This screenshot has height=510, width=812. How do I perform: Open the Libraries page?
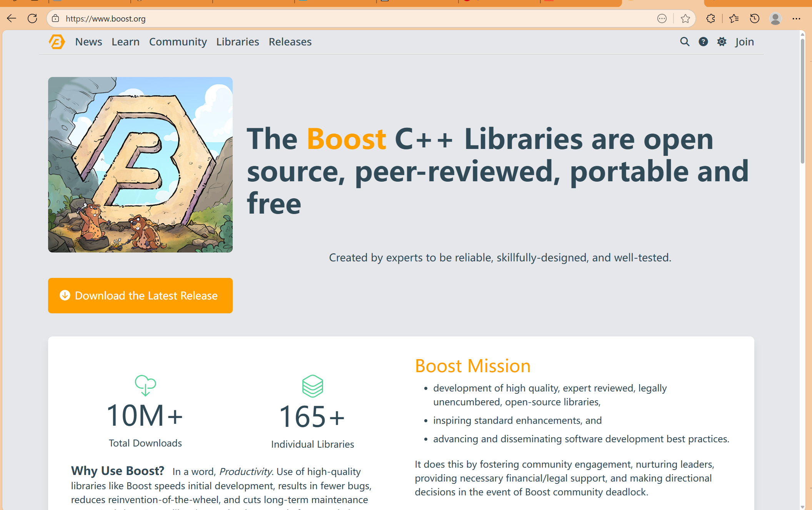[x=237, y=42]
